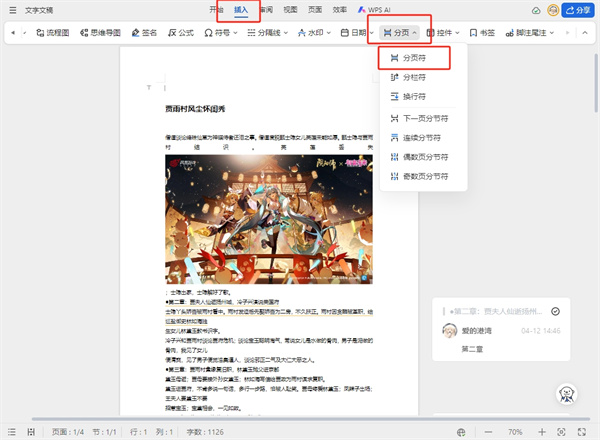The image size is (600, 440).
Task: Click row indicator 行: 1
Action: pos(138,432)
